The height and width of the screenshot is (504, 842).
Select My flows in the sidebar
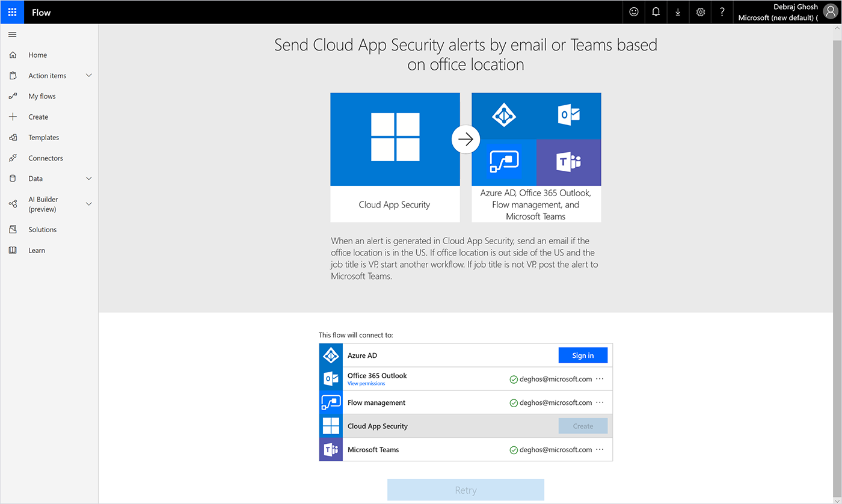pos(41,96)
